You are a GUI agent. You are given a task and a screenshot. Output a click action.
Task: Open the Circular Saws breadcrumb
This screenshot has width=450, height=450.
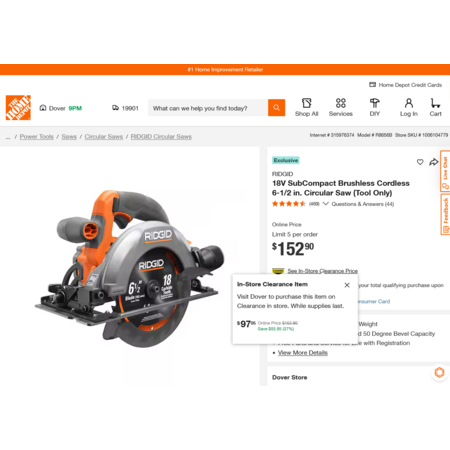pos(104,137)
